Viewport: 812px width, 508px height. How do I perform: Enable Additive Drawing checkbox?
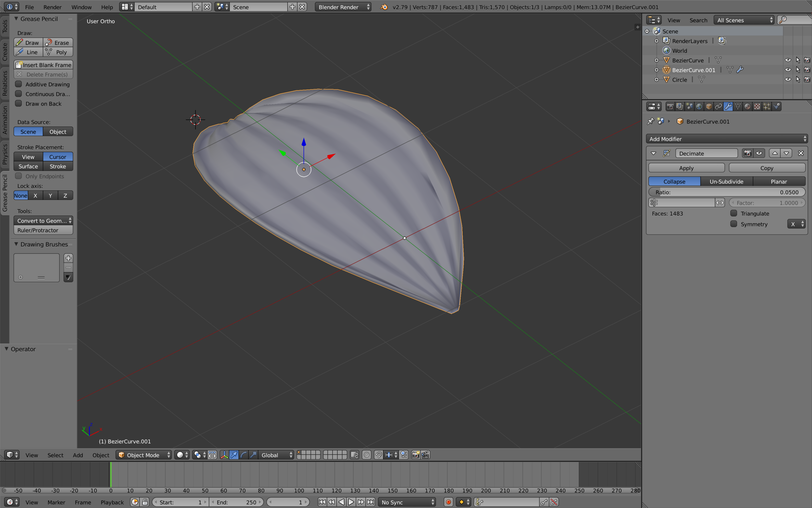19,84
